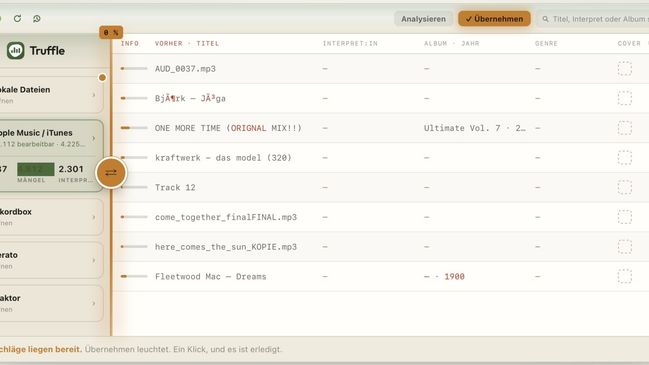Expand the Traktor source chevron
This screenshot has height=365, width=649.
click(94, 303)
